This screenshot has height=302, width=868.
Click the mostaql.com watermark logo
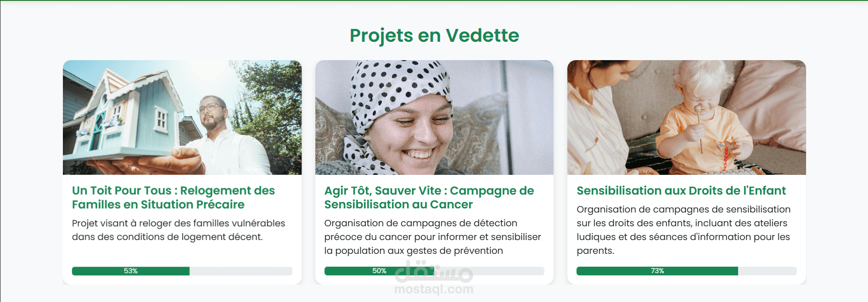434,278
